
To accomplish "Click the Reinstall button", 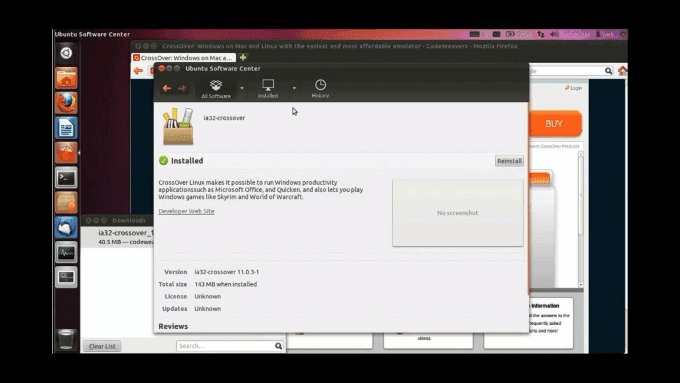I will pos(509,161).
